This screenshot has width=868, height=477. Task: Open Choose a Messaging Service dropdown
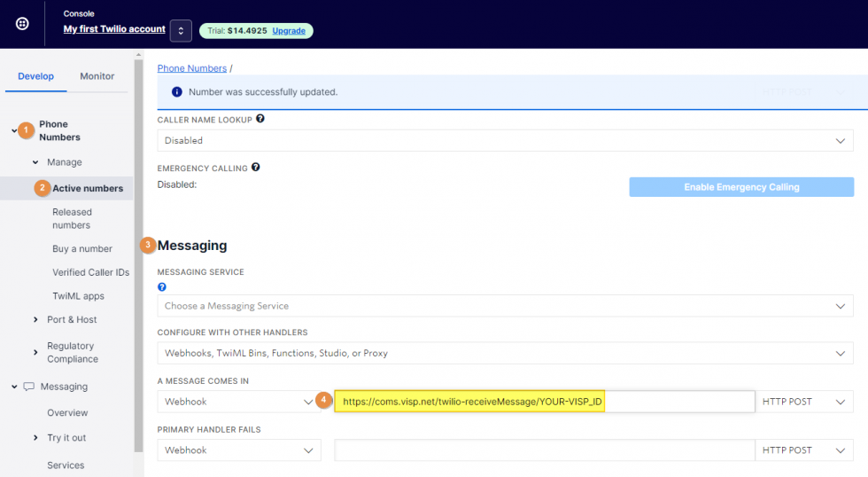click(x=505, y=306)
